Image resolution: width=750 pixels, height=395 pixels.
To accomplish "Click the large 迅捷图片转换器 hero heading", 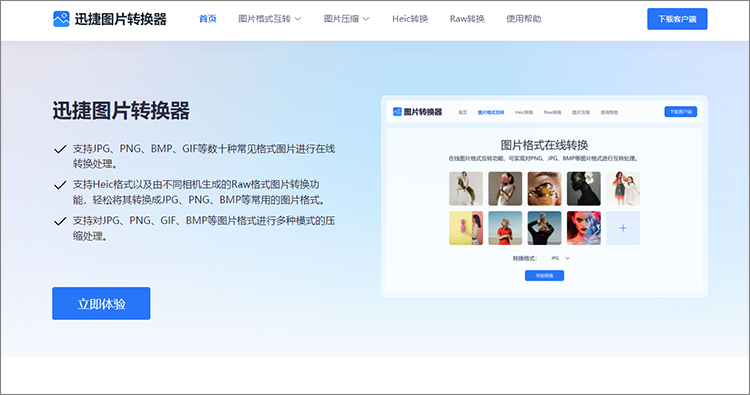I will coord(121,110).
